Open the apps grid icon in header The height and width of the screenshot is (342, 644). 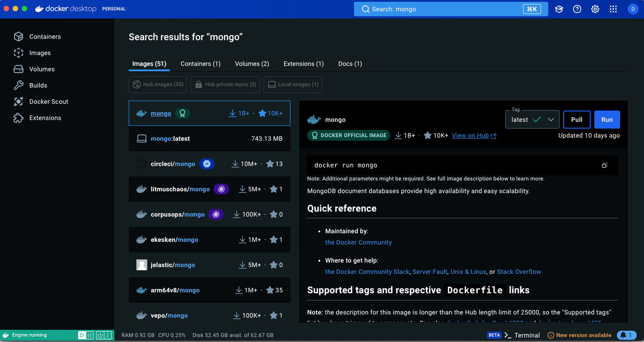(613, 9)
